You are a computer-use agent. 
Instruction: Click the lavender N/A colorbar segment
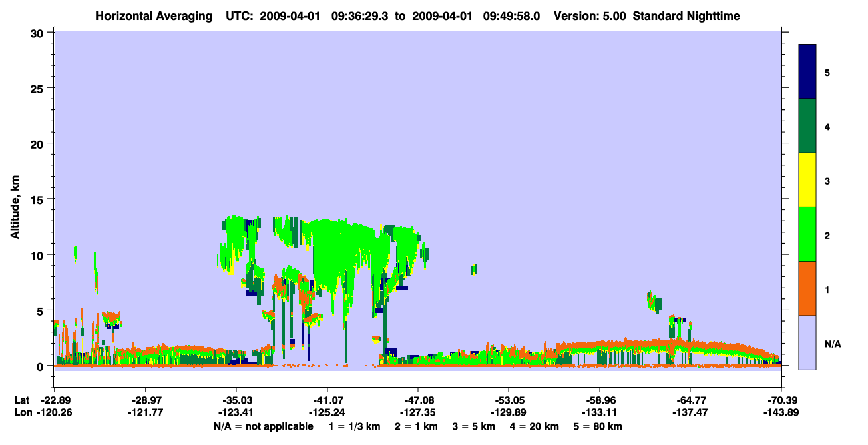pyautogui.click(x=807, y=342)
